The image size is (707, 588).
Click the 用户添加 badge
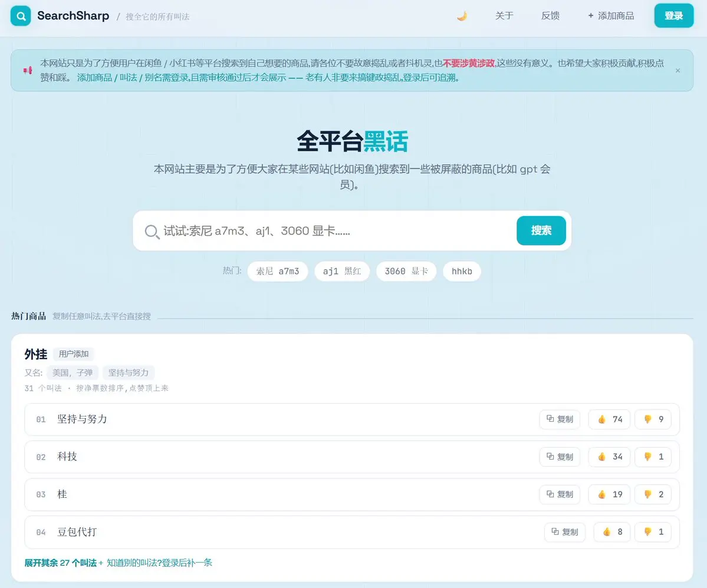click(74, 354)
